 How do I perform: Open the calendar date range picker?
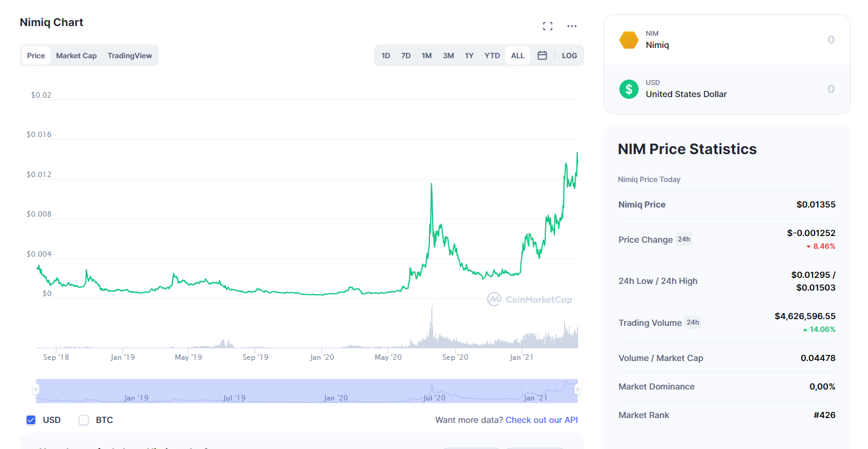click(x=542, y=55)
